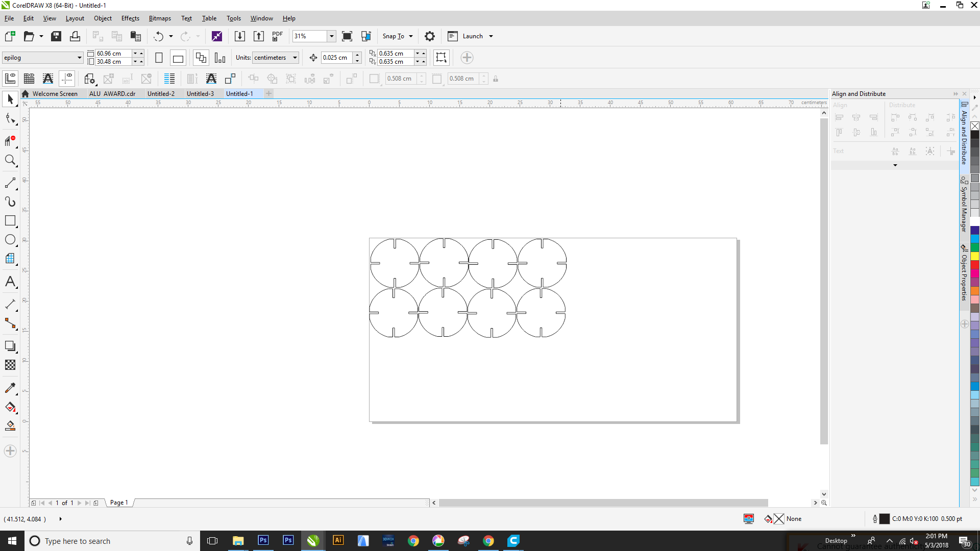Select the Eyedropper tool

pos(10,388)
